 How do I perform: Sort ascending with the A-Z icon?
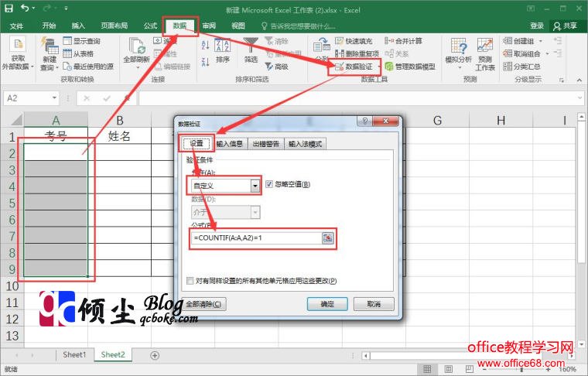(x=205, y=45)
